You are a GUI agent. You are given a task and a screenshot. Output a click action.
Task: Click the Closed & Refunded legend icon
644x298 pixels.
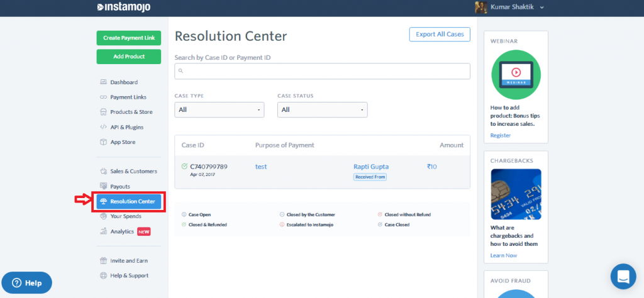click(x=184, y=224)
